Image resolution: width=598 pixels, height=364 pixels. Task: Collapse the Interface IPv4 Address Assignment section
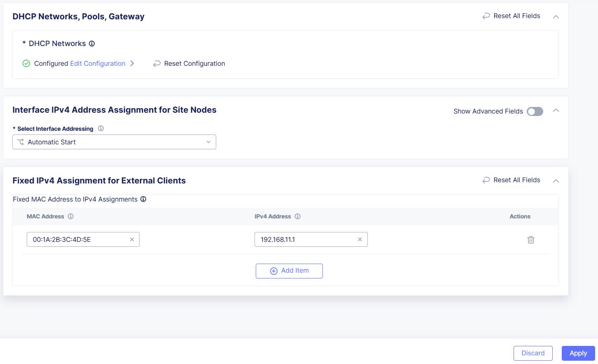556,111
